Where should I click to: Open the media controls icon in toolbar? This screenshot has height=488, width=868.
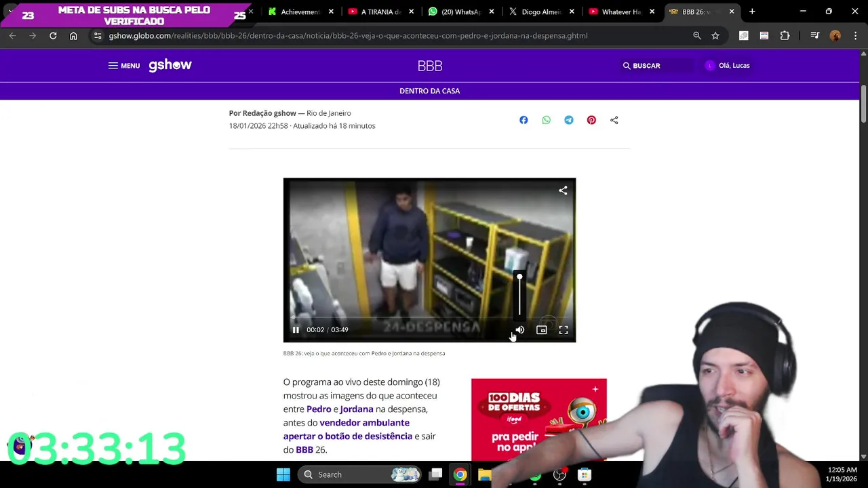815,36
